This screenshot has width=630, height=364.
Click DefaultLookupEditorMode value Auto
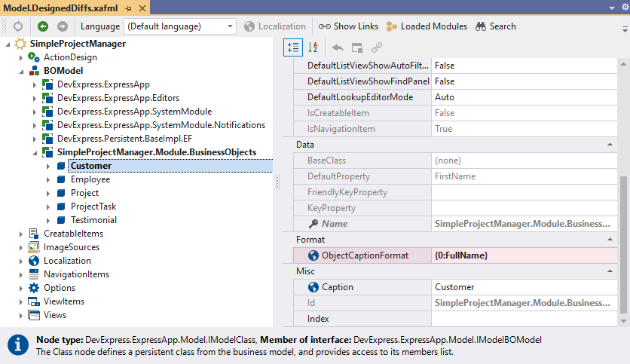(524, 97)
